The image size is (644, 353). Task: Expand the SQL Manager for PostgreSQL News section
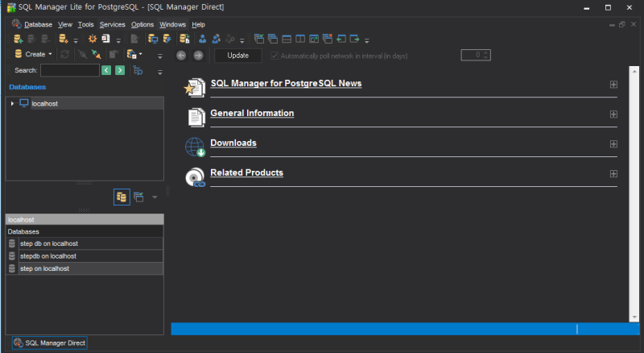click(x=613, y=84)
